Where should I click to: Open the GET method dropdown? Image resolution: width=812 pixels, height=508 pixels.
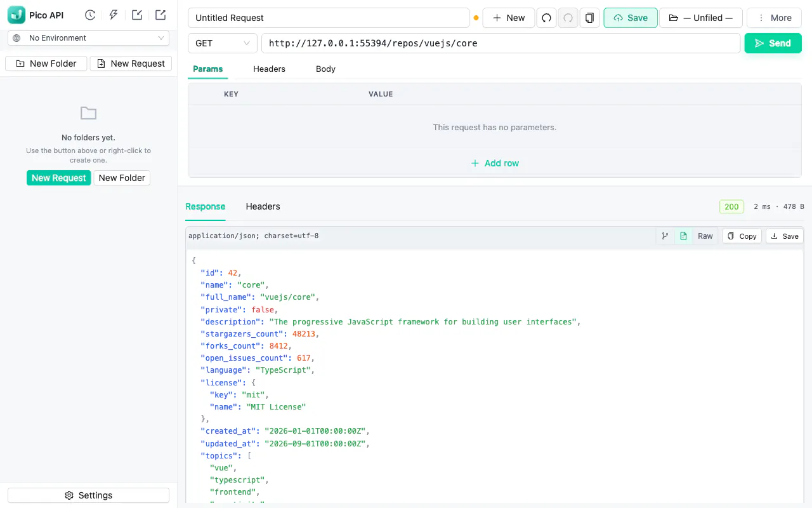point(223,43)
